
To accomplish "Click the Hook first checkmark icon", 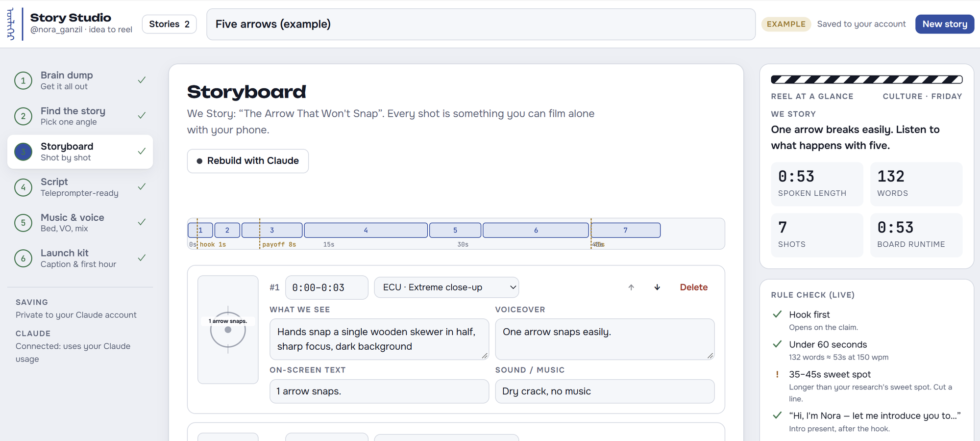I will coord(777,314).
